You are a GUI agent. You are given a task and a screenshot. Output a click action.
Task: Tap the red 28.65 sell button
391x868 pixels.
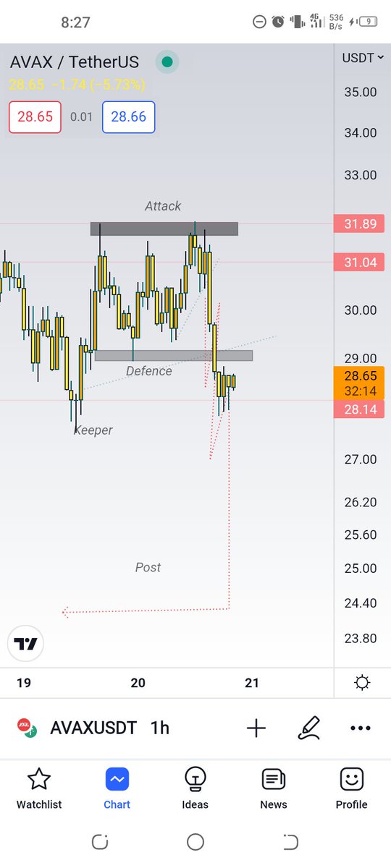35,116
